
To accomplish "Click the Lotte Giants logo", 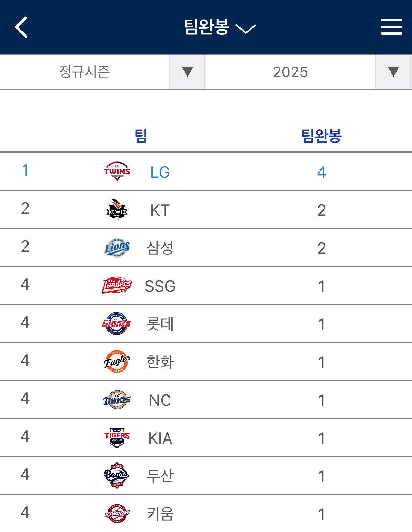I will pyautogui.click(x=117, y=324).
